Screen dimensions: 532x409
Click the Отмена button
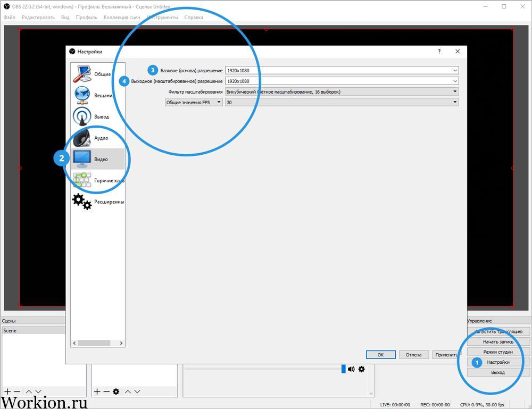tap(413, 355)
